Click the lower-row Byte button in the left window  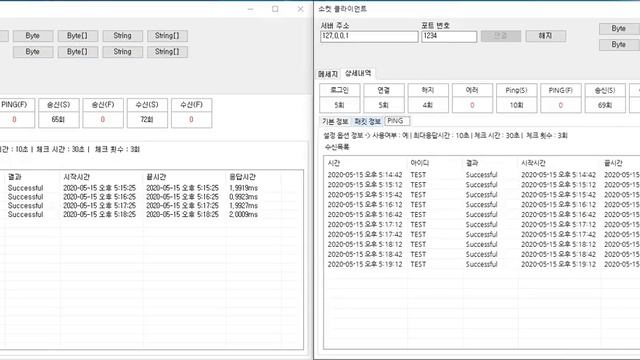tap(33, 52)
